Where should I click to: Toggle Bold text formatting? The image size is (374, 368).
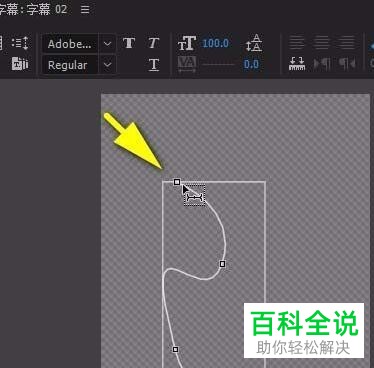click(129, 43)
